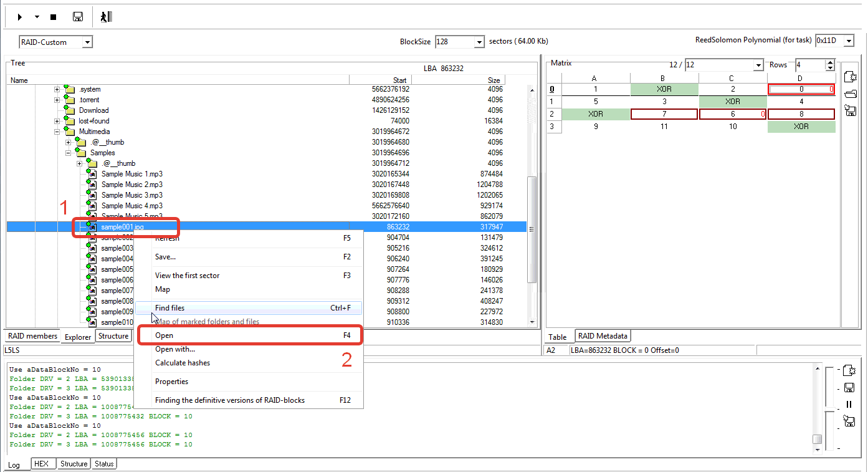The image size is (868, 472).
Task: Click the pause icon beside the log
Action: (849, 404)
